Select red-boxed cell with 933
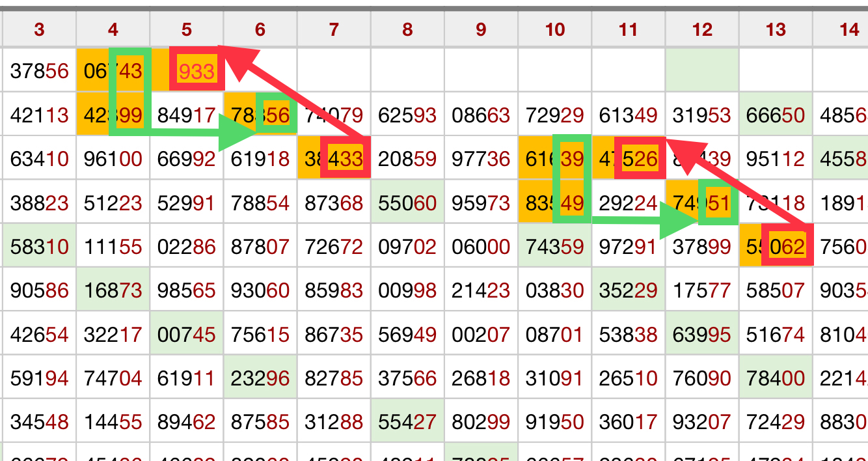The height and width of the screenshot is (461, 868). pos(197,70)
